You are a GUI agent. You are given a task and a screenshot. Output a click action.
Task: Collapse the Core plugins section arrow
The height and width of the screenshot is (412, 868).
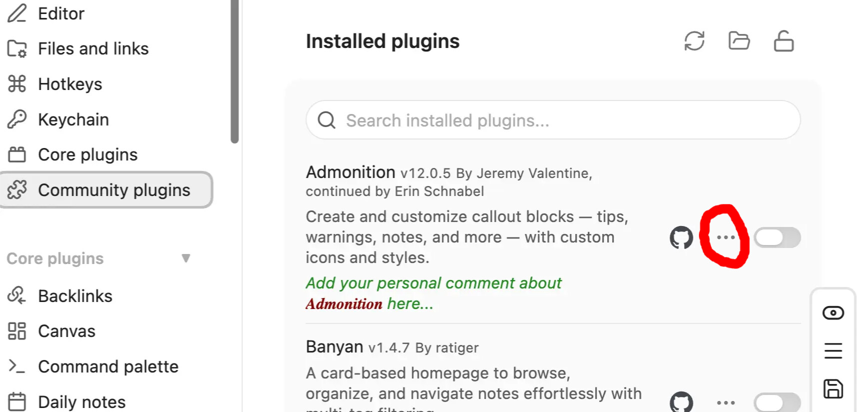(186, 258)
